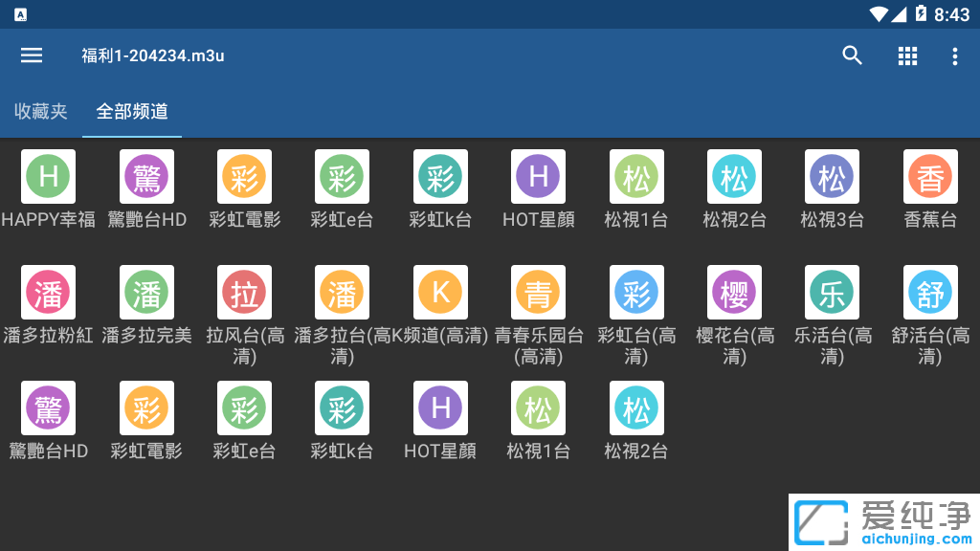Open the purple 樱花台(高清) channel

[734, 293]
